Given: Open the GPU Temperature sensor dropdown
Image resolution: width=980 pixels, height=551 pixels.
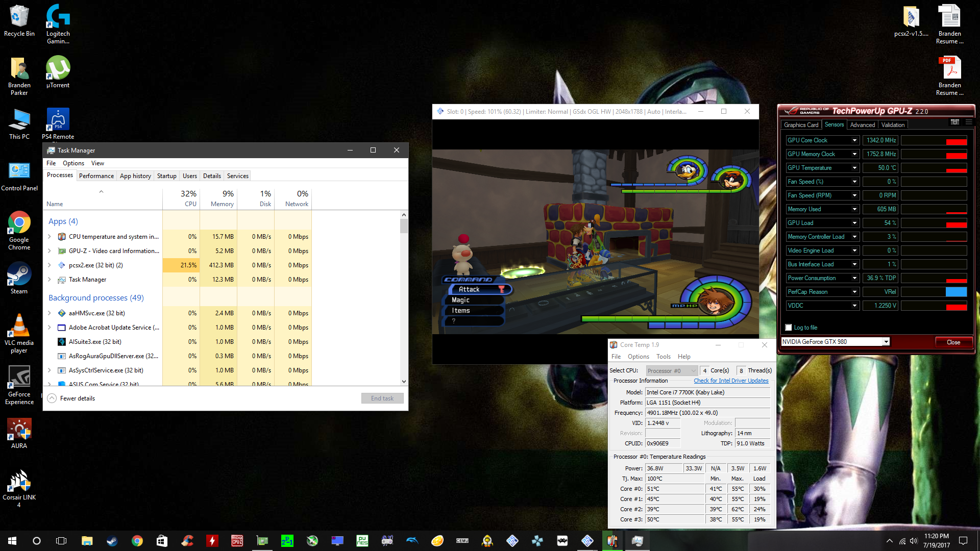Looking at the screenshot, I should coord(854,168).
